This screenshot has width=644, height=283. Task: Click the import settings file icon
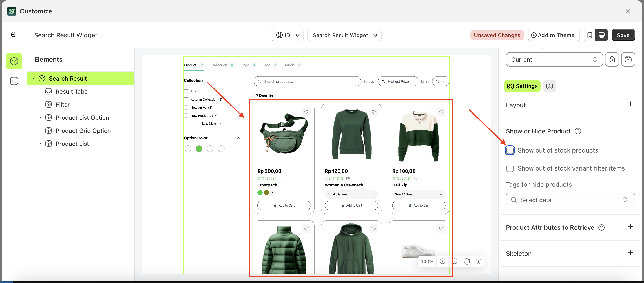coord(612,60)
